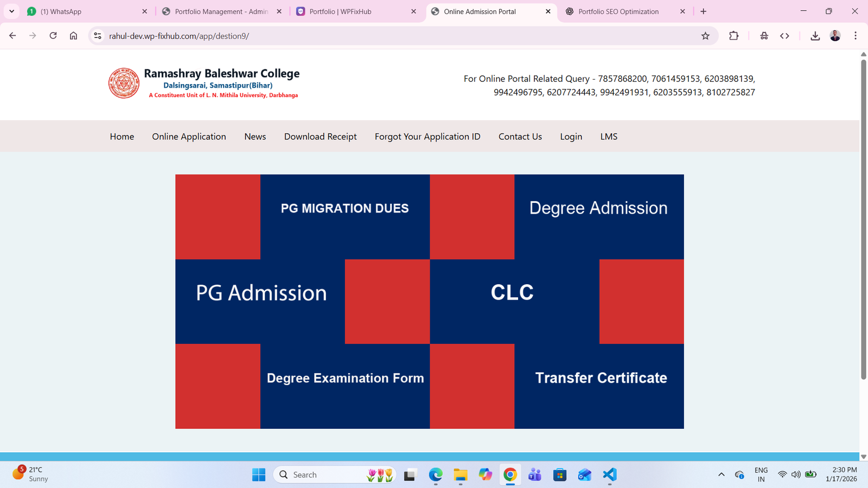
Task: Open the browser three-dot menu
Action: 856,36
